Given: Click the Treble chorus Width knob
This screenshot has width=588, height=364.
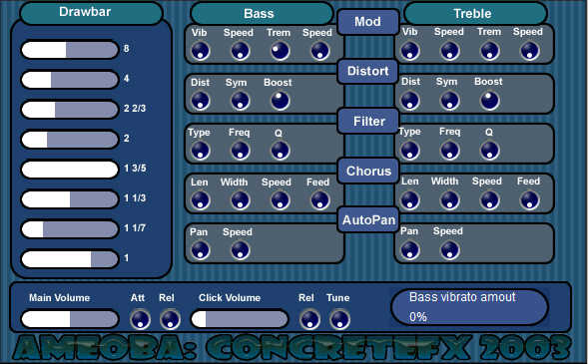Looking at the screenshot, I should 449,200.
